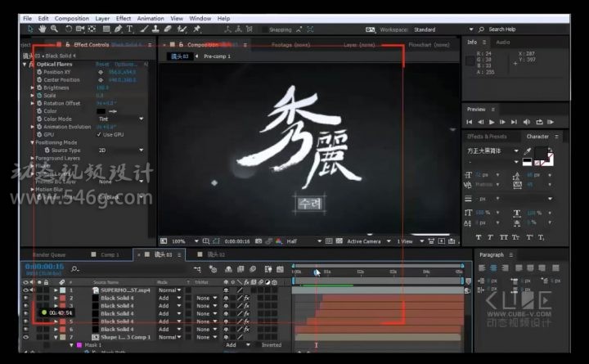Hide the SUPERMO...ST.mp4 layer with eye icon
Viewport: 589px width, 364px height.
pyautogui.click(x=26, y=290)
